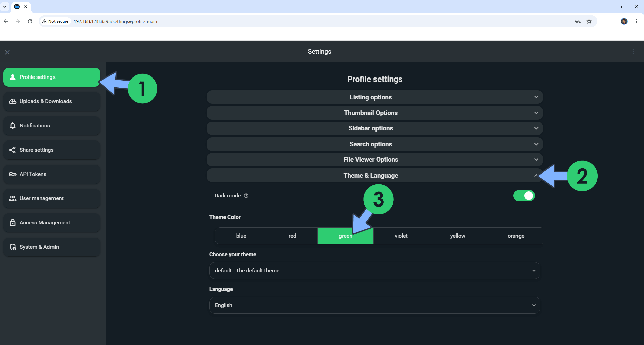This screenshot has height=345, width=644.
Task: Switch to Share settings
Action: (x=52, y=150)
